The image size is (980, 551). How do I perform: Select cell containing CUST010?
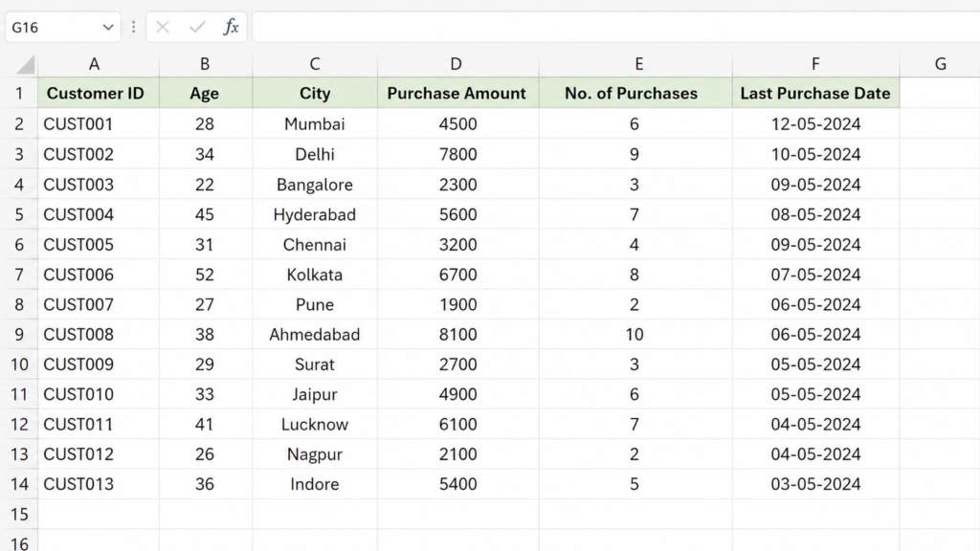[99, 394]
